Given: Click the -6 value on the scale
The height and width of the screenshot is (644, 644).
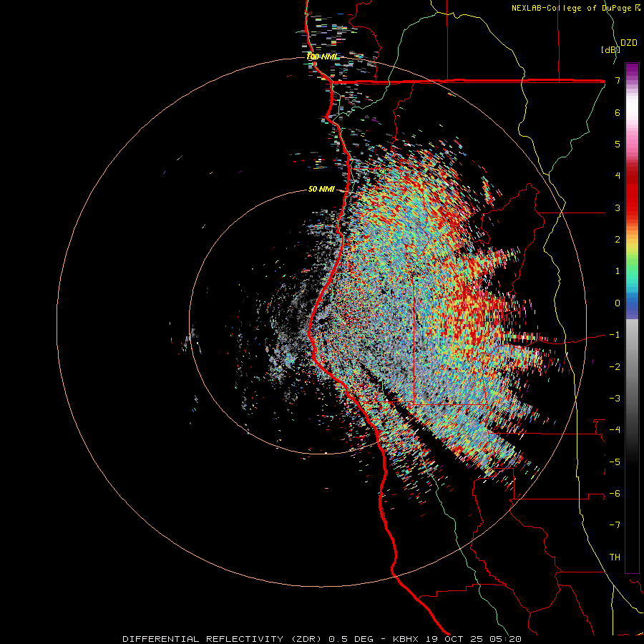Looking at the screenshot, I should click(615, 494).
